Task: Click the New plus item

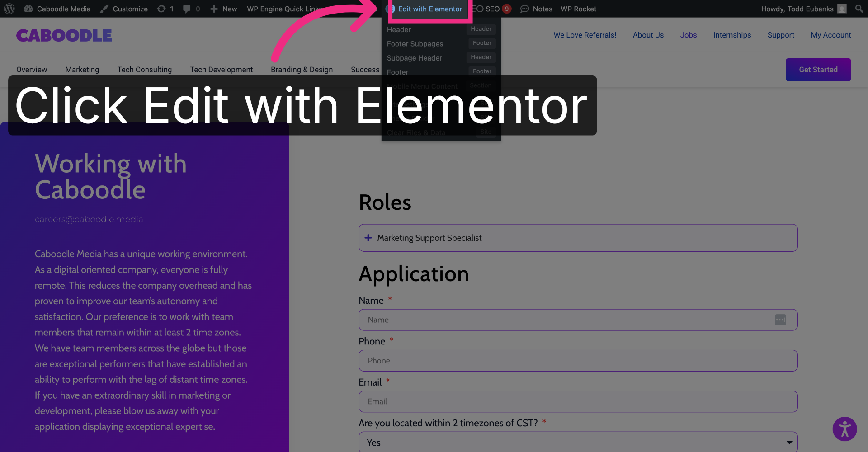Action: [224, 9]
